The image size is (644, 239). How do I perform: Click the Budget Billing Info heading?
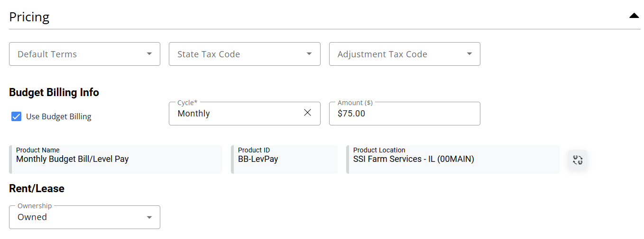click(54, 92)
